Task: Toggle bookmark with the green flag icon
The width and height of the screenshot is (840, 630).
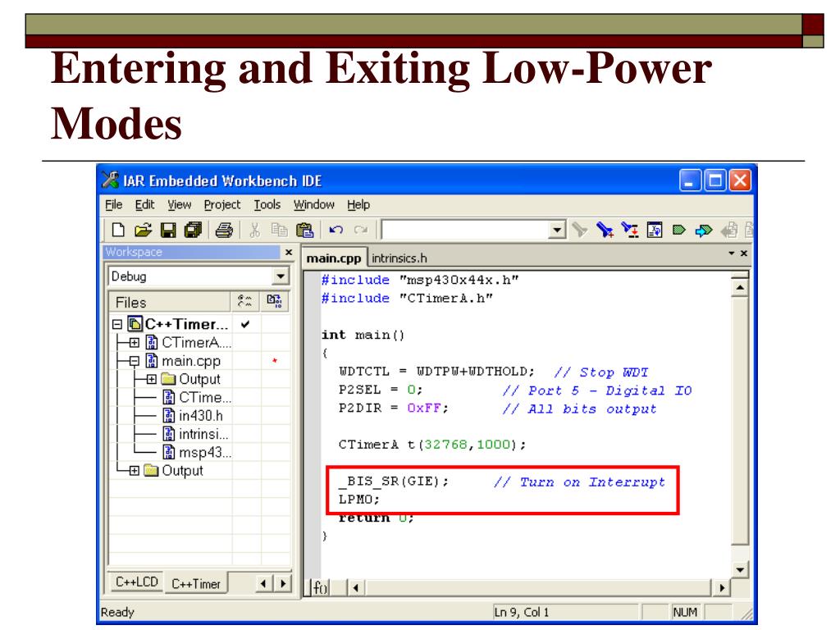Action: pyautogui.click(x=679, y=231)
